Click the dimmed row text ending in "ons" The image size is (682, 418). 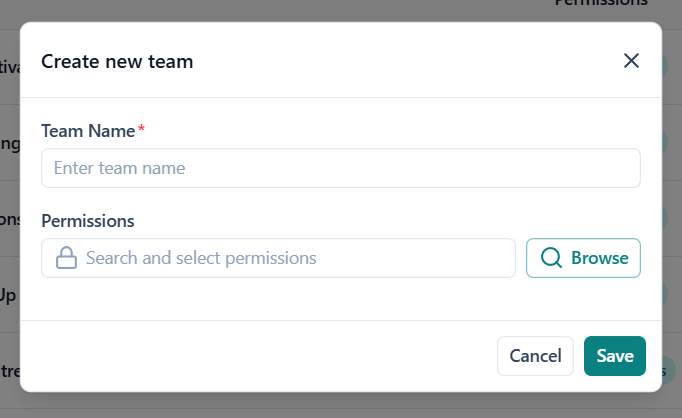click(x=10, y=219)
